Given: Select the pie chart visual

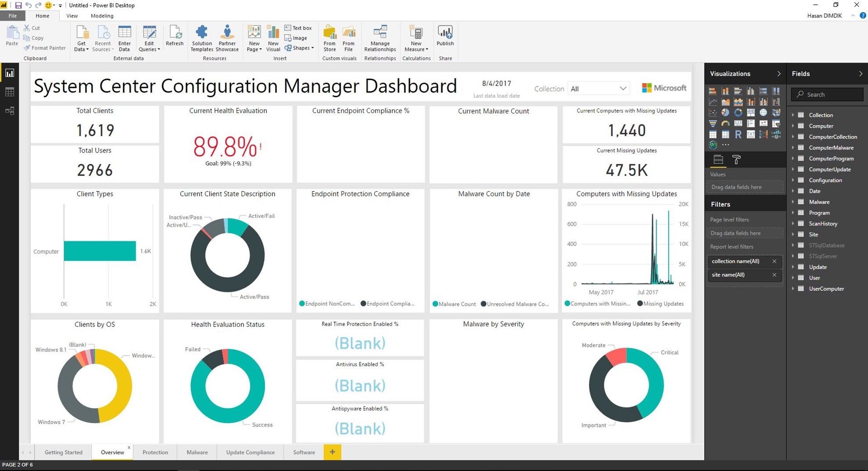Looking at the screenshot, I should [x=726, y=112].
